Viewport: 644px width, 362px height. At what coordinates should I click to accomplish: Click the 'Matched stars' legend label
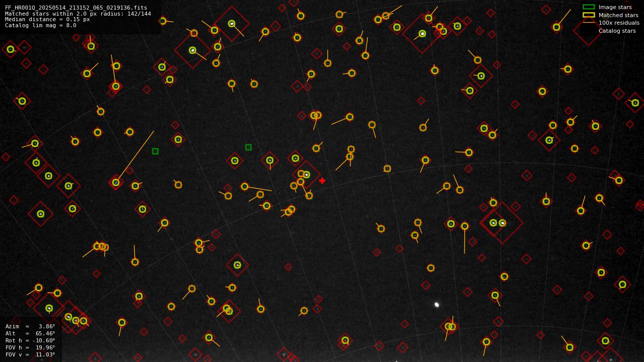618,15
